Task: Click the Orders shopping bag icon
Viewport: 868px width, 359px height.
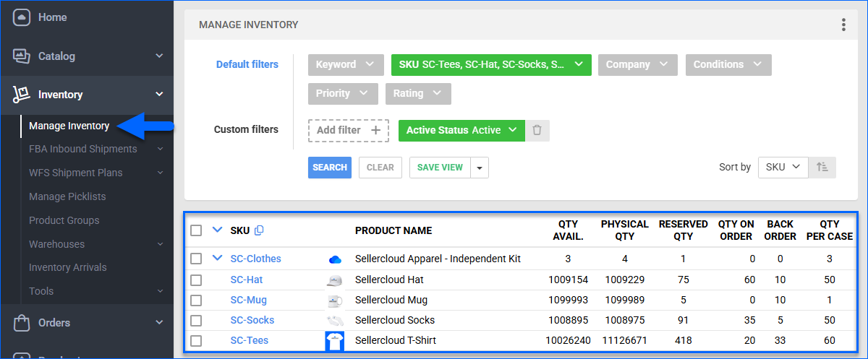Action: click(22, 323)
